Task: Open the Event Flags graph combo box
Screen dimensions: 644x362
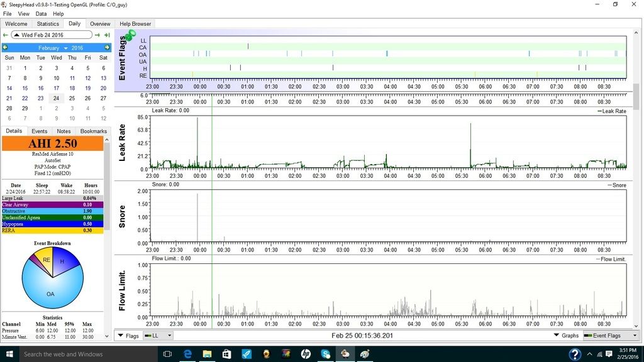Action: pyautogui.click(x=611, y=336)
